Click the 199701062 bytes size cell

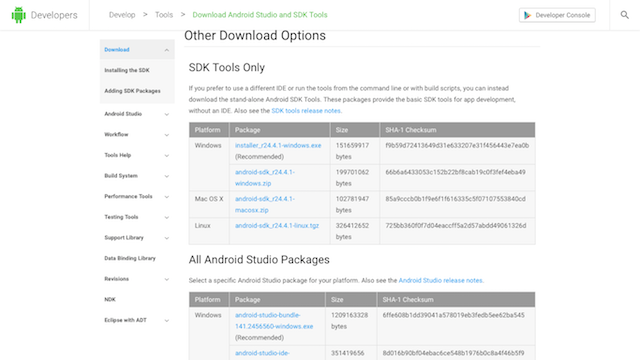(355, 178)
